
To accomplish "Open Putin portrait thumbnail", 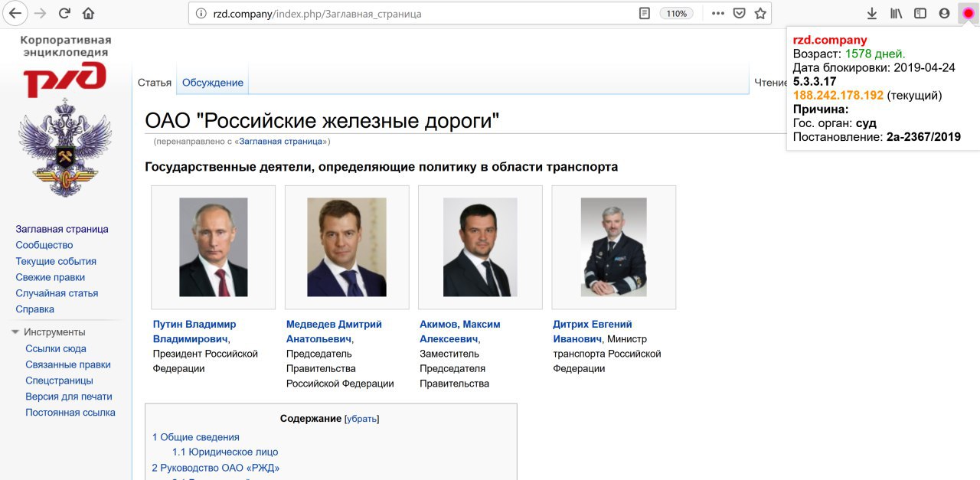I will (214, 247).
